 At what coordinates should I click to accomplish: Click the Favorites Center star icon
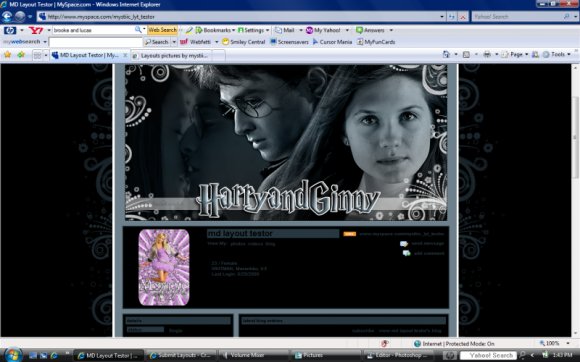coord(7,55)
